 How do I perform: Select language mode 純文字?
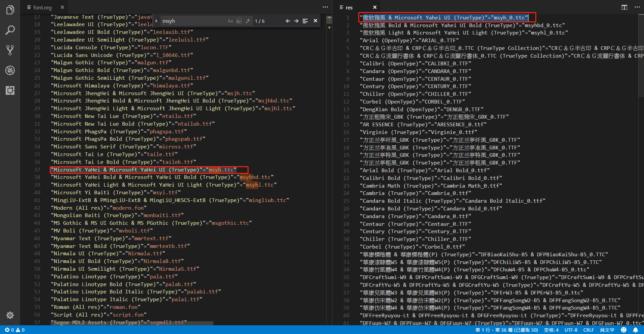[x=607, y=330]
